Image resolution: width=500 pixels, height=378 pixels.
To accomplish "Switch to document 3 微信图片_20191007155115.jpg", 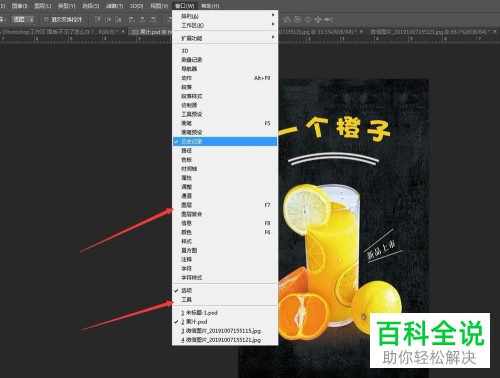I will (x=225, y=331).
